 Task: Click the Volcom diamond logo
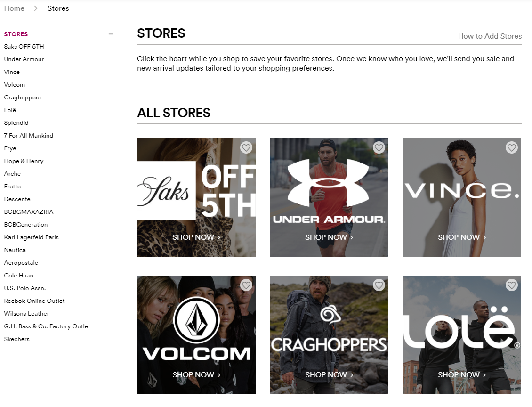[196, 321]
